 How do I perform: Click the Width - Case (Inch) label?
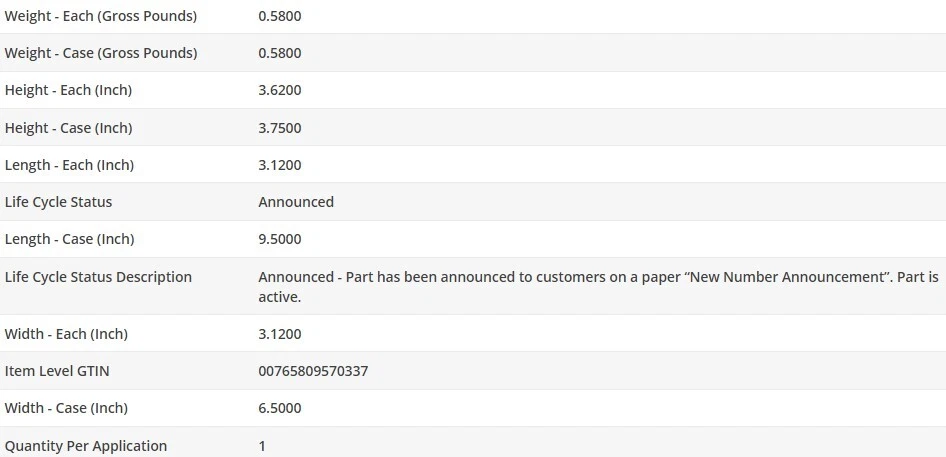(x=66, y=408)
